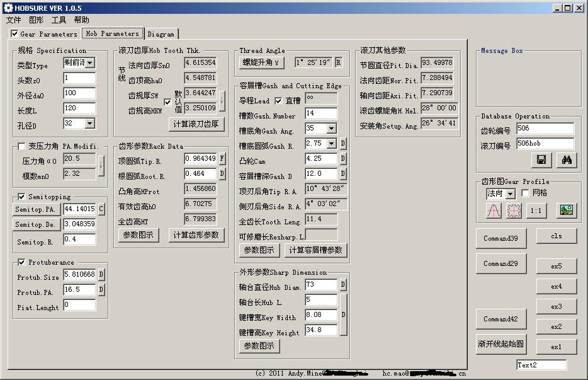Viewport: 588px width, 380px height.
Task: Open the Gash R. dropdown showing 2.75
Action: coord(332,144)
